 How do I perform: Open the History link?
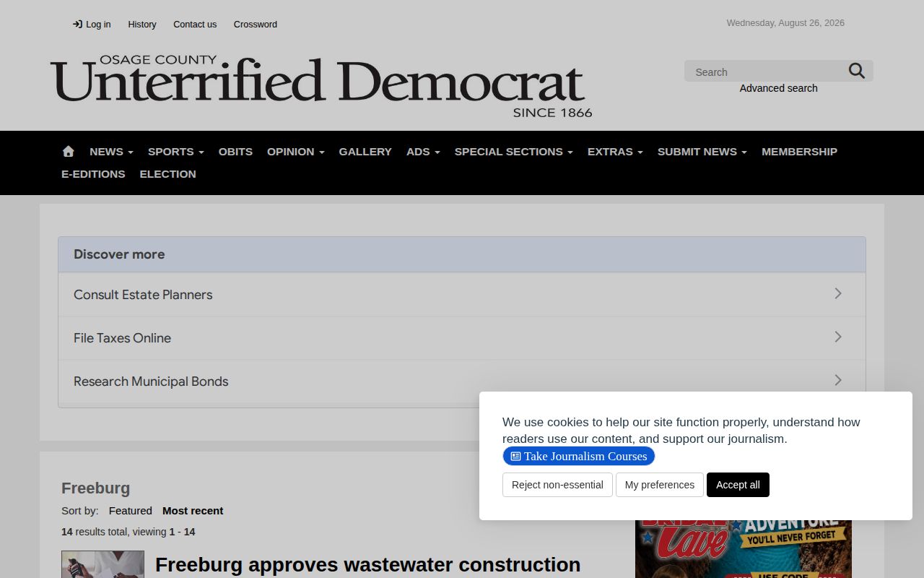[142, 24]
